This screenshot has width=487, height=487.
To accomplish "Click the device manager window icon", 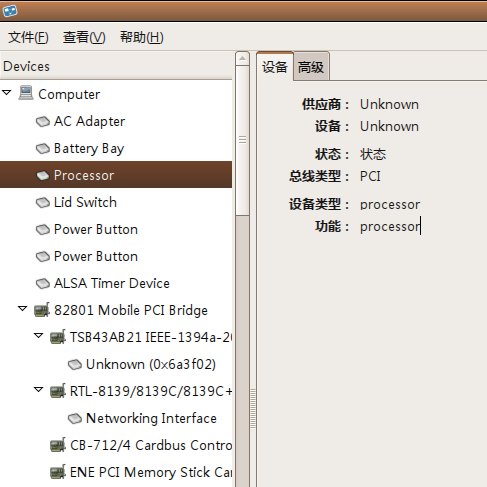I will point(10,11).
